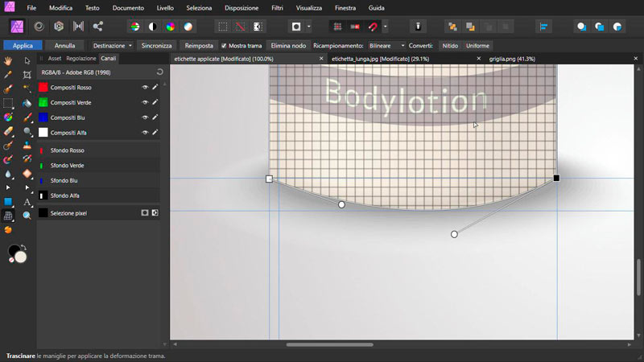The height and width of the screenshot is (362, 644).
Task: Open the Tone Mapping persona icon
Action: 78,27
